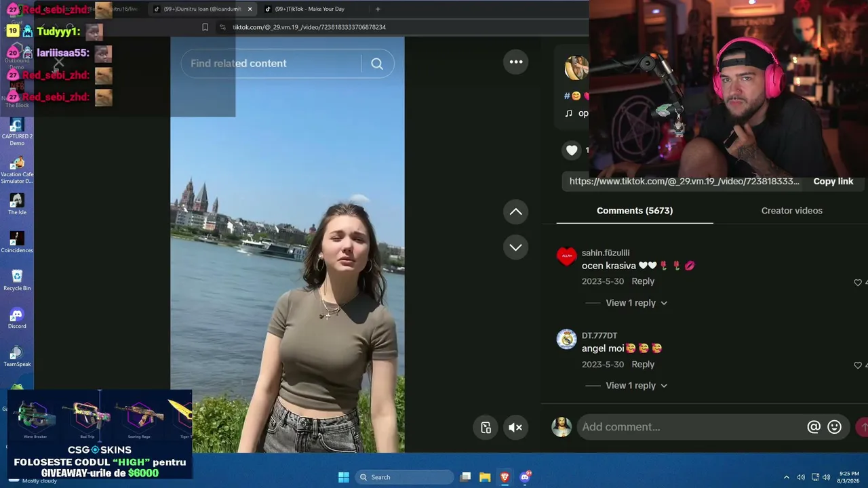
Task: Click your own avatar beside Add comment
Action: [x=561, y=427]
